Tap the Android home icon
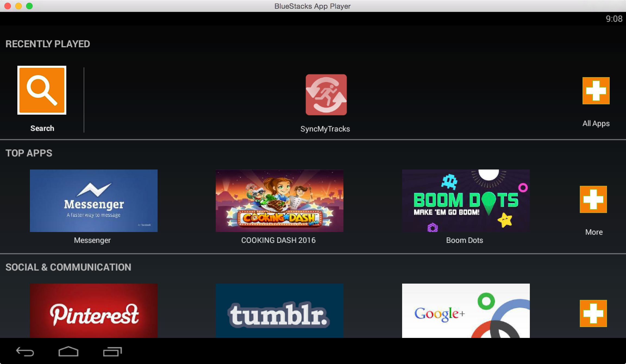 [68, 352]
